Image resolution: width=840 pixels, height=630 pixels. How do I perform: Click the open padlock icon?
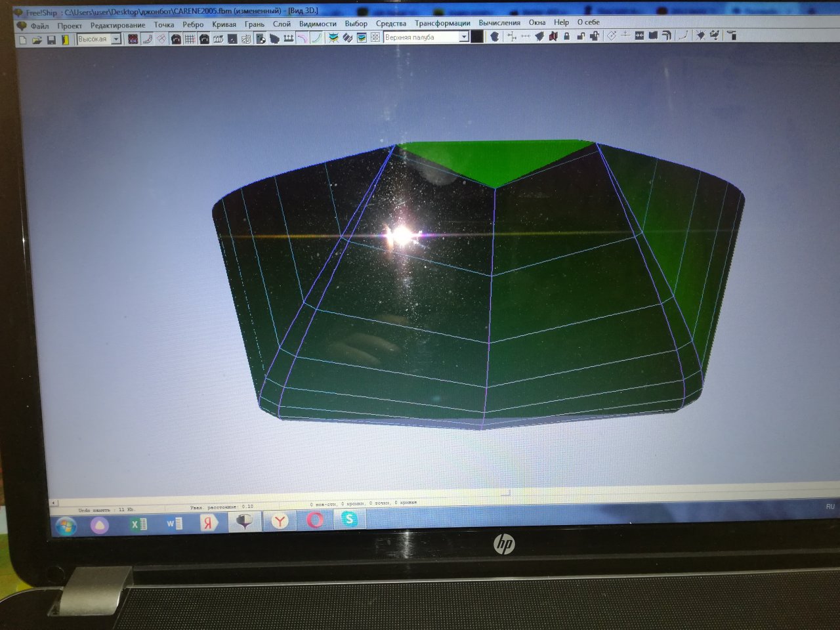click(580, 36)
